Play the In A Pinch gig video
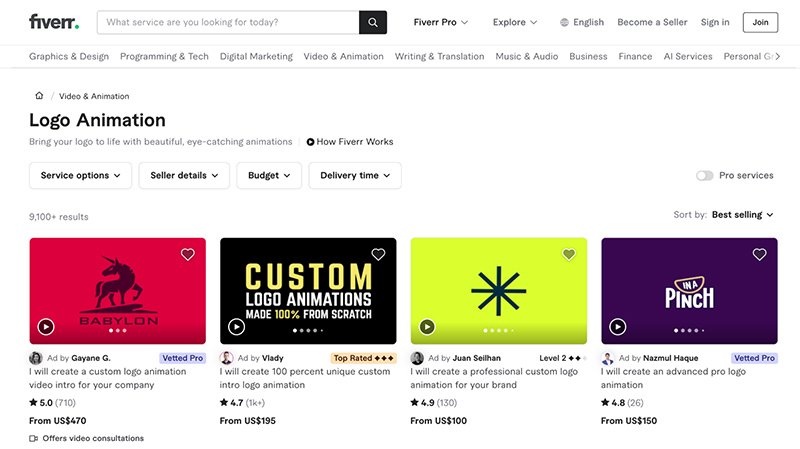800x449 pixels. click(x=618, y=326)
